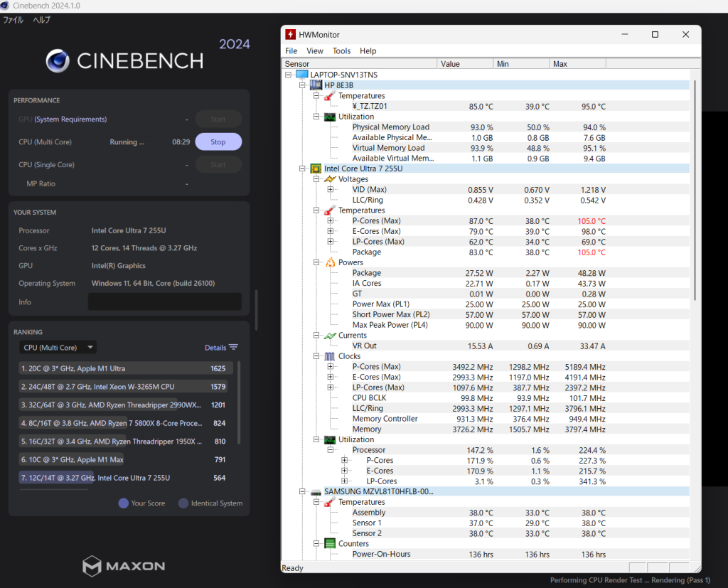Click the Currents icon in sensor tree

(x=330, y=336)
